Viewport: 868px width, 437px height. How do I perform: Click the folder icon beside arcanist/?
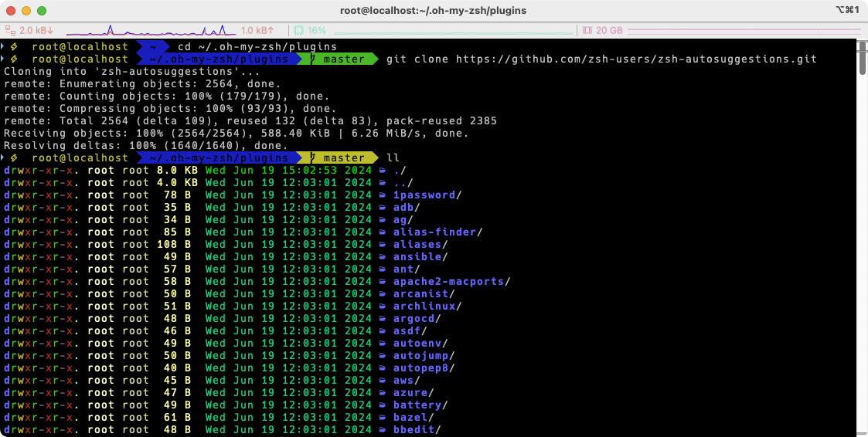[383, 293]
